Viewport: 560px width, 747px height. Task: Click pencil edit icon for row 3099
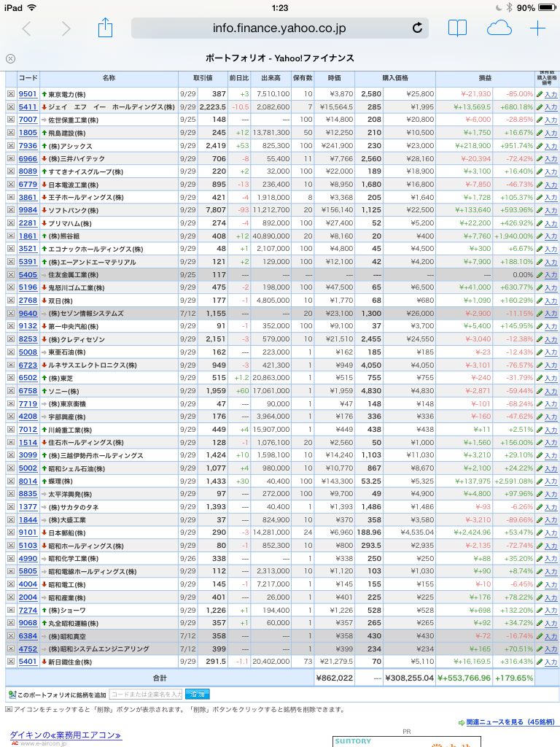tap(540, 455)
